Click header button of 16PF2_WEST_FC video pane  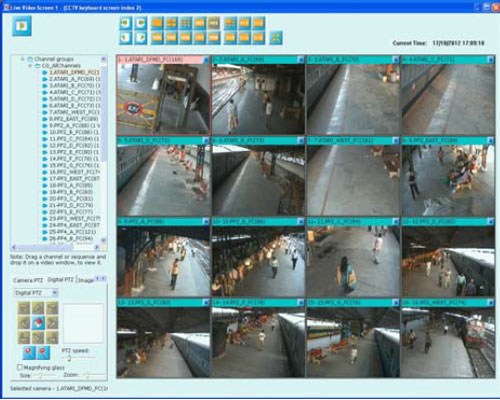pyautogui.click(x=491, y=302)
